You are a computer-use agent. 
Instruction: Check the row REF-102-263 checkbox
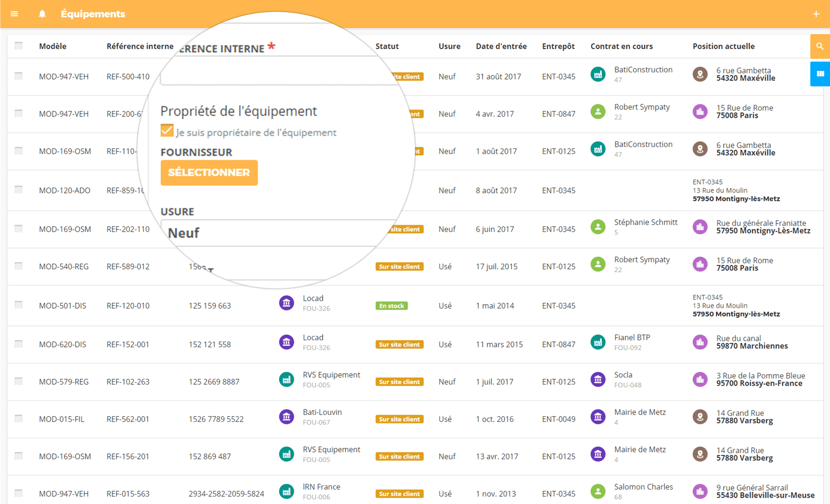tap(19, 381)
